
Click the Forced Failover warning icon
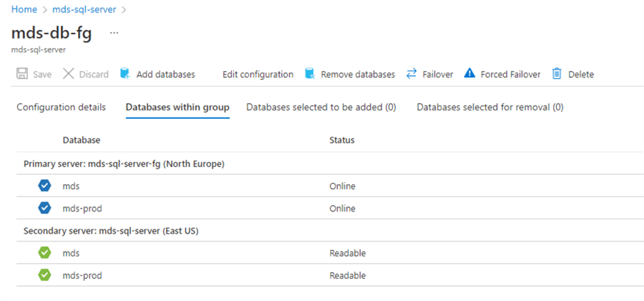[469, 74]
